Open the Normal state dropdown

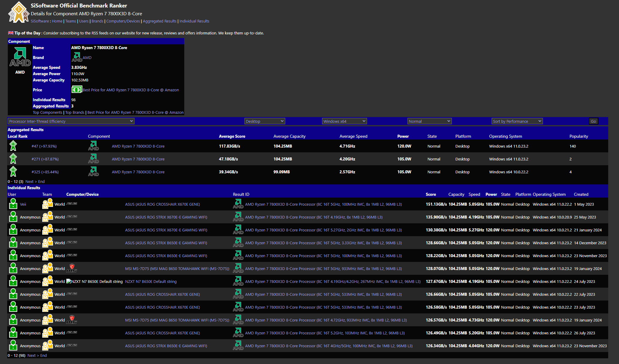(x=429, y=121)
